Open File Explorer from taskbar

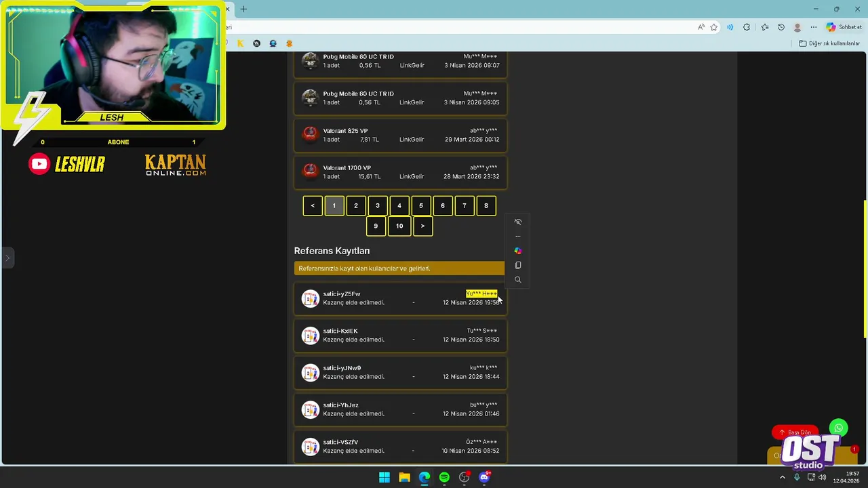[404, 477]
